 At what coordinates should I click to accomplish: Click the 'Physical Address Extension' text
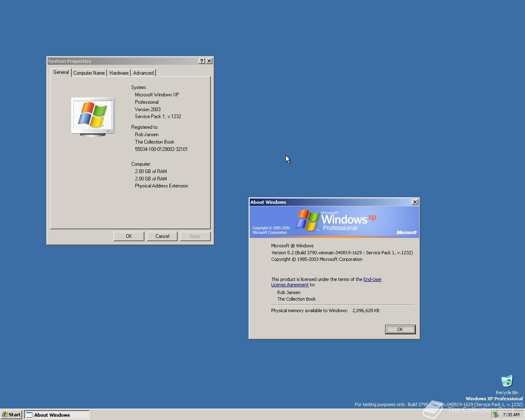tap(162, 186)
